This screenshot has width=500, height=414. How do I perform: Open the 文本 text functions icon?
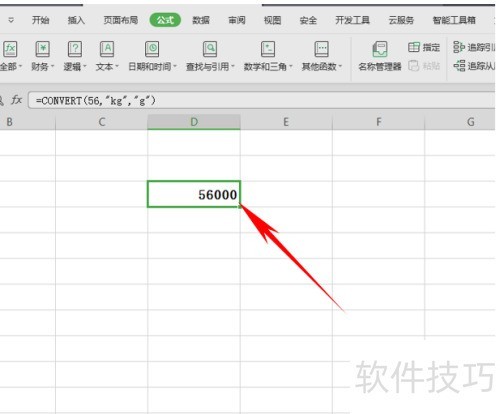(x=107, y=49)
